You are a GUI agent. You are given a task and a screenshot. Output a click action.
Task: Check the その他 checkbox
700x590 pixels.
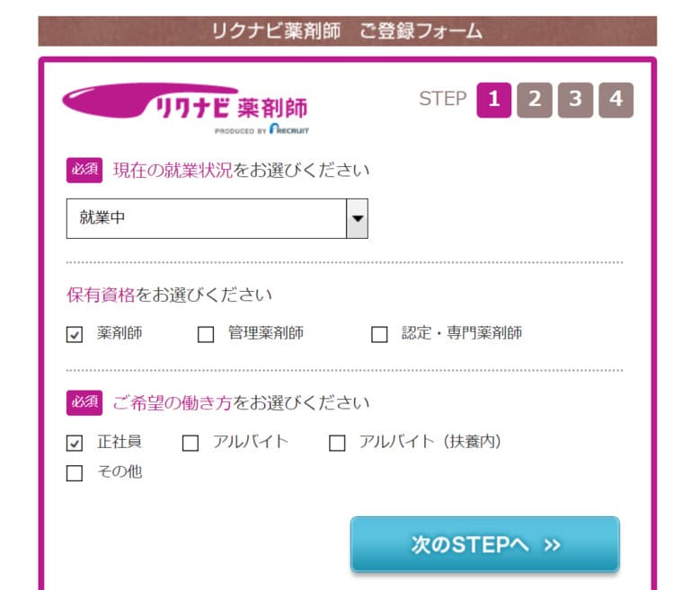pos(74,473)
